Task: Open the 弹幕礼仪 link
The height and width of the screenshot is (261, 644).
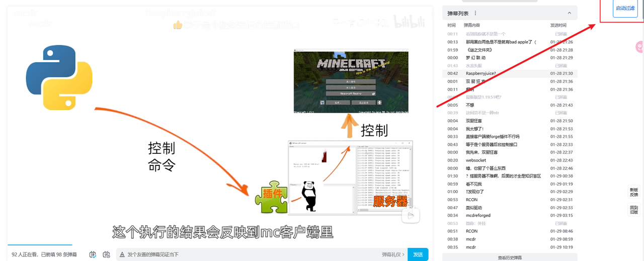Action: (x=393, y=254)
